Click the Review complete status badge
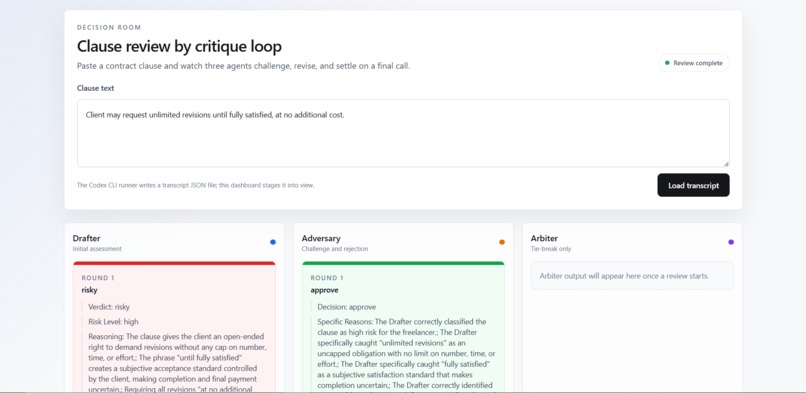The width and height of the screenshot is (806, 393). [x=693, y=63]
